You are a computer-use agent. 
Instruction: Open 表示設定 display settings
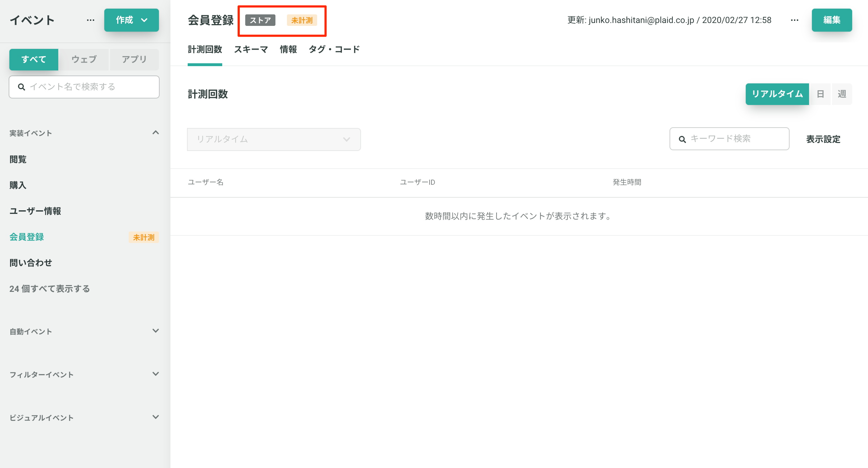823,139
